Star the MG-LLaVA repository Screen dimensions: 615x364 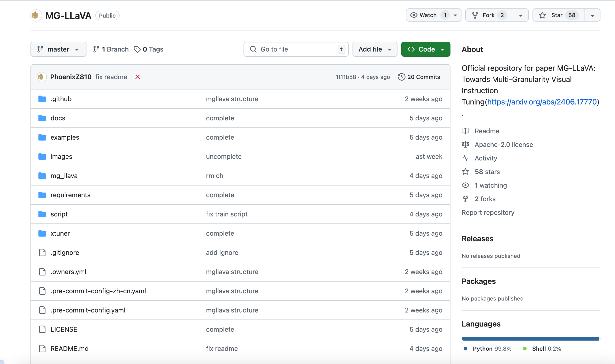pyautogui.click(x=558, y=15)
